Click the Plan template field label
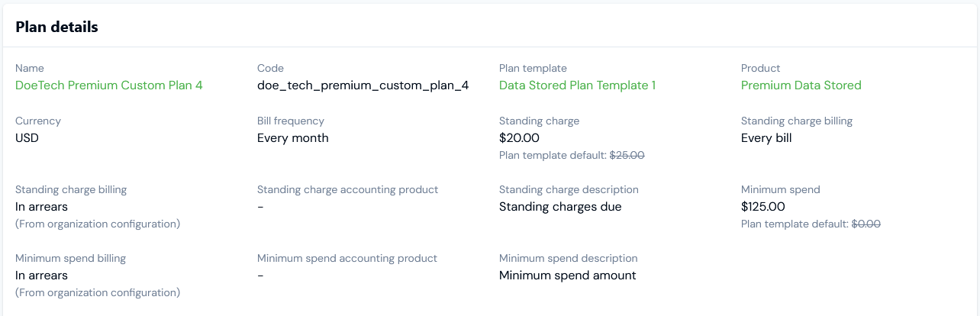980x316 pixels. [x=533, y=68]
